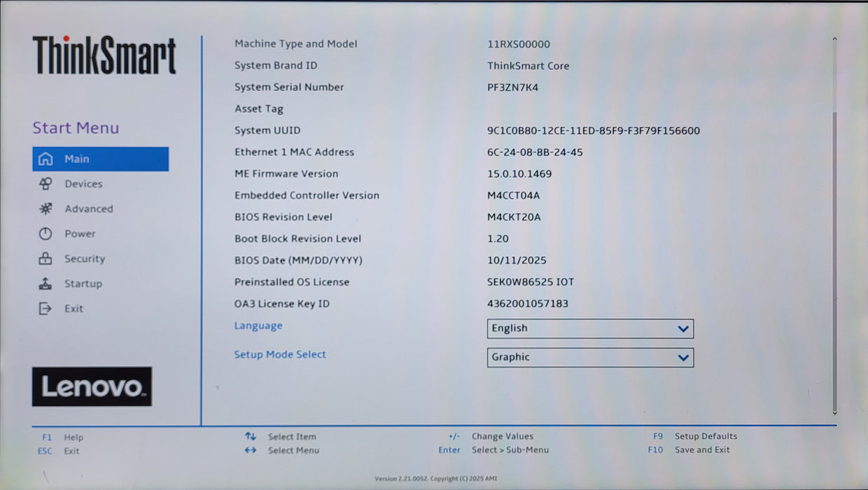Click the ThinkSmart Core brand value
This screenshot has width=868, height=490.
point(528,66)
